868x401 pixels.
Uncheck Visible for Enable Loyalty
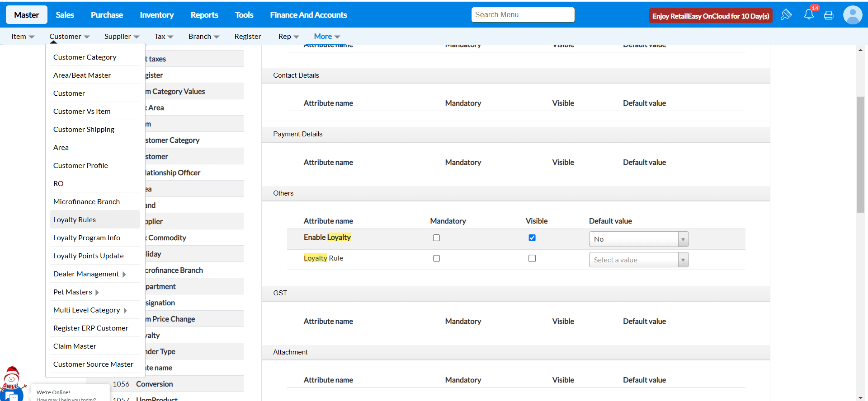pyautogui.click(x=532, y=238)
